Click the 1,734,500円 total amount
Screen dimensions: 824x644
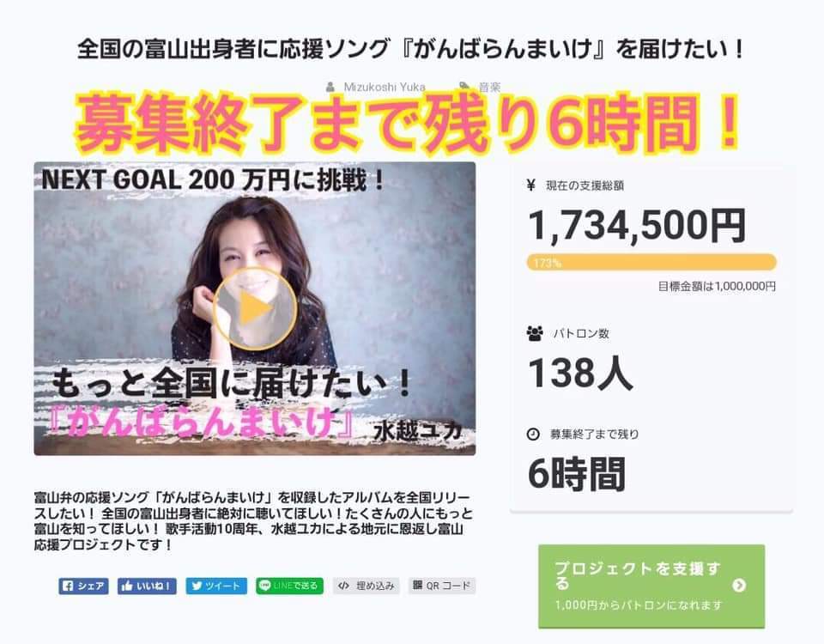(x=636, y=226)
